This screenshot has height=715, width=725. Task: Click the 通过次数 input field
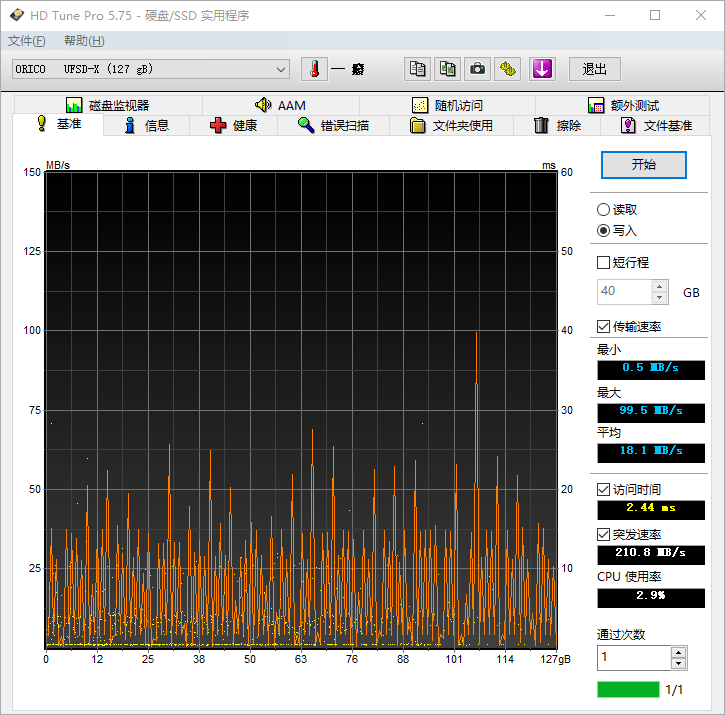(633, 658)
